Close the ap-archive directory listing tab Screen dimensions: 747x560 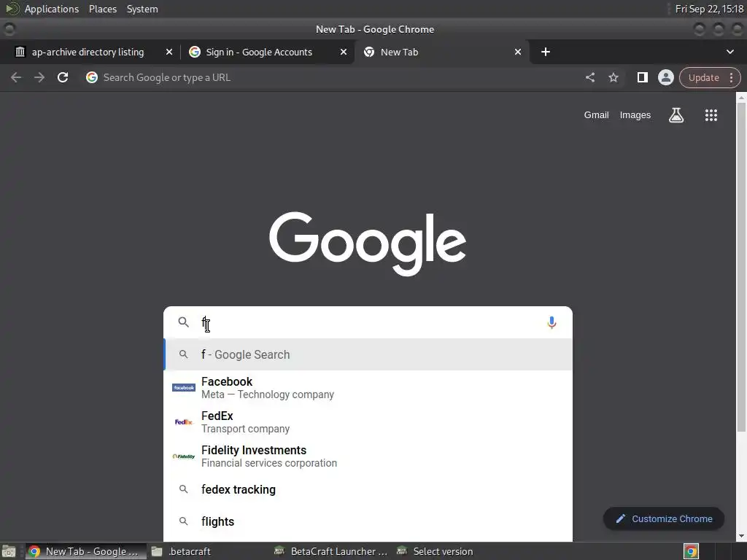click(169, 52)
